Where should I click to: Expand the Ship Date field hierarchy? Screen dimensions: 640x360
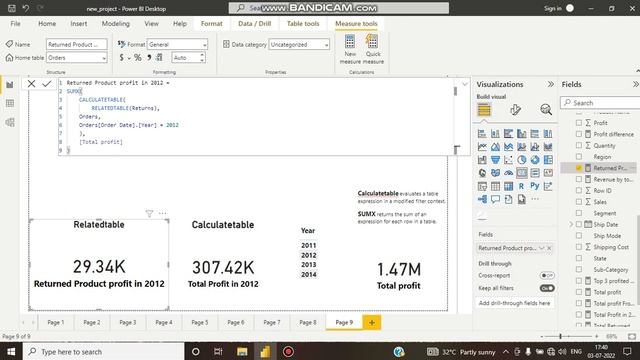(571, 224)
